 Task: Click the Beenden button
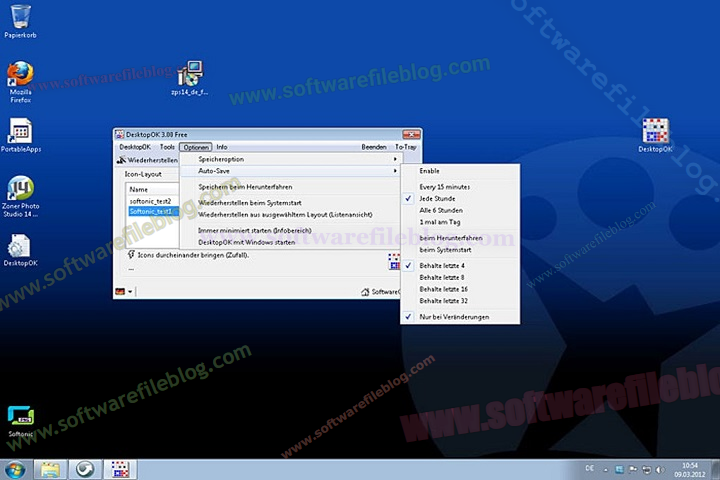pyautogui.click(x=373, y=147)
